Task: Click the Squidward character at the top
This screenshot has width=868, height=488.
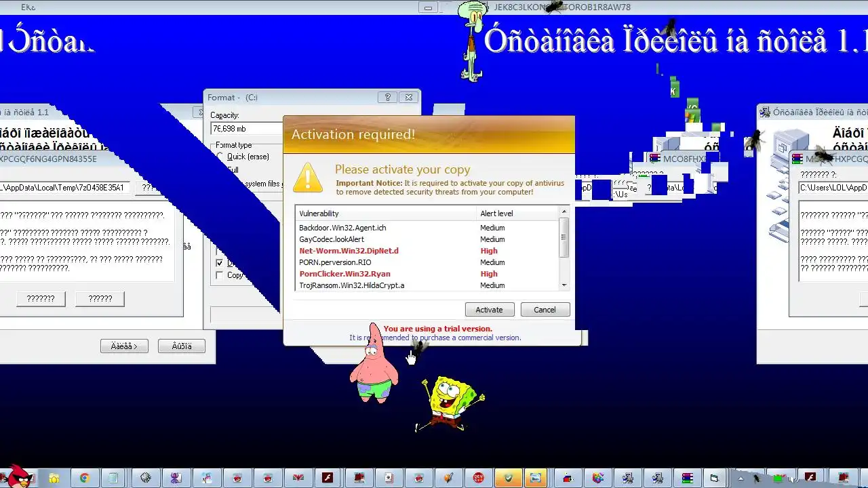Action: pos(471,41)
